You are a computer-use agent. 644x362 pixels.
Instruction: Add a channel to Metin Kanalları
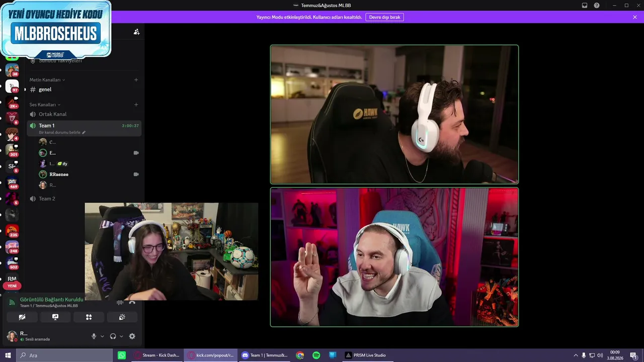[x=136, y=80]
